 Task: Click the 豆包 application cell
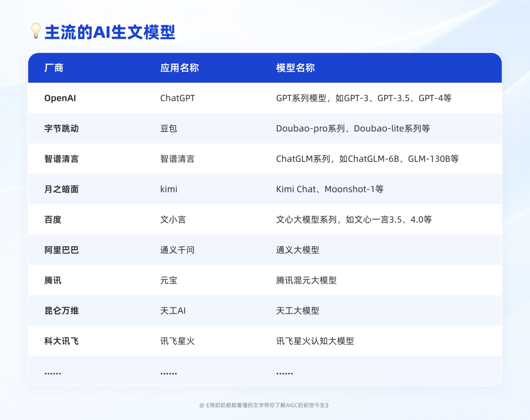(169, 129)
